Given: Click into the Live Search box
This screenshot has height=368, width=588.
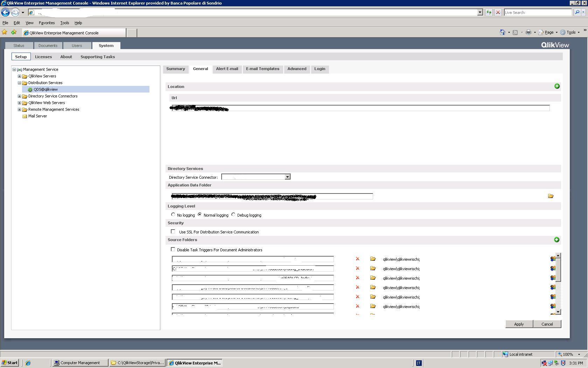Looking at the screenshot, I should (538, 12).
